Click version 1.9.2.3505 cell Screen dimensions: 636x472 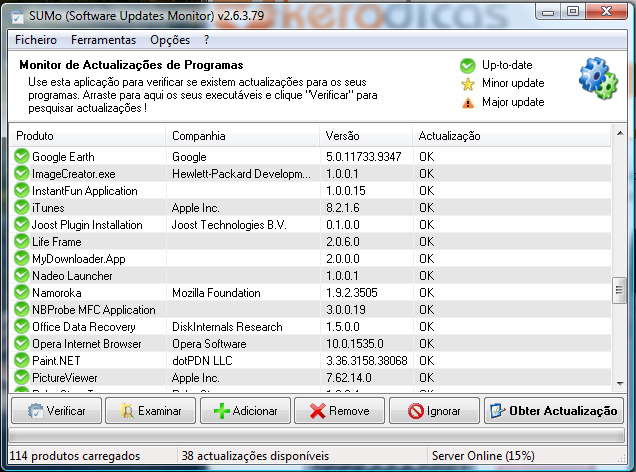352,293
